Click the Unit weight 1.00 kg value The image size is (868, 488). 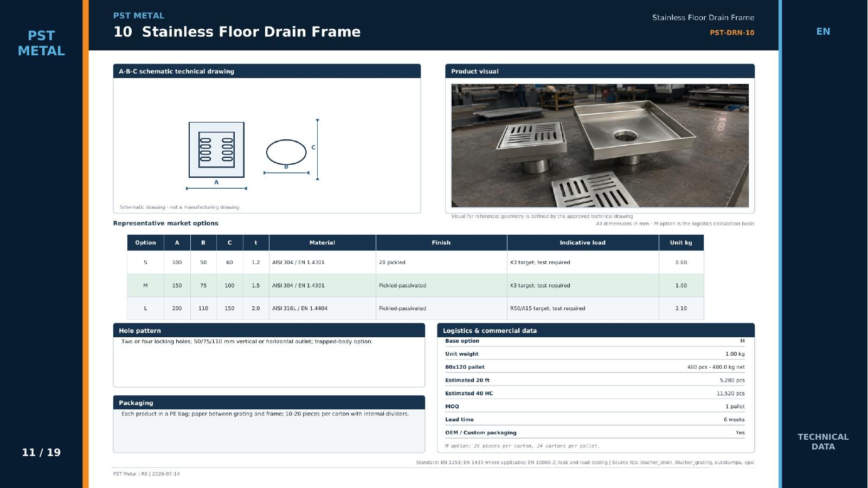[735, 354]
